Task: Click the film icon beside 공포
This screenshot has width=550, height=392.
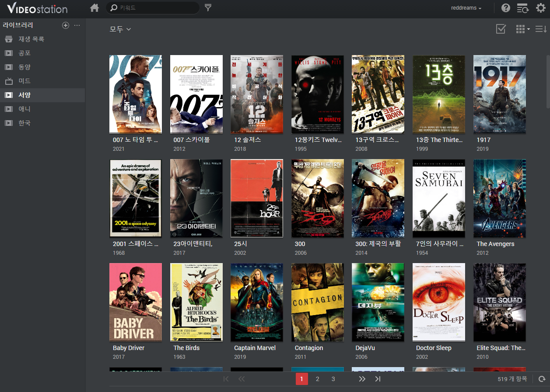Action: 9,53
